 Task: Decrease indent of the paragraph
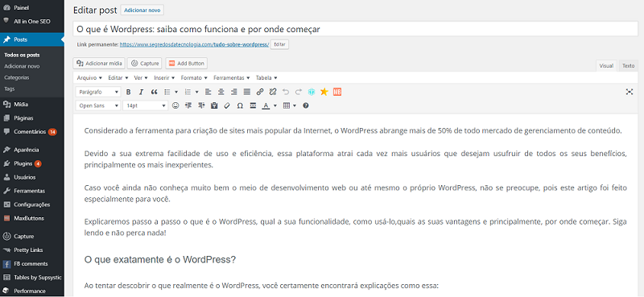tap(188, 105)
